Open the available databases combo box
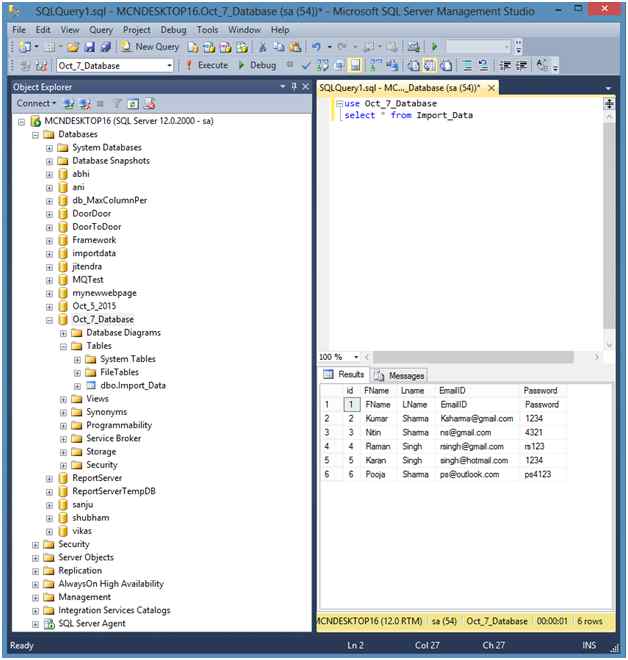The image size is (628, 660). 115,66
